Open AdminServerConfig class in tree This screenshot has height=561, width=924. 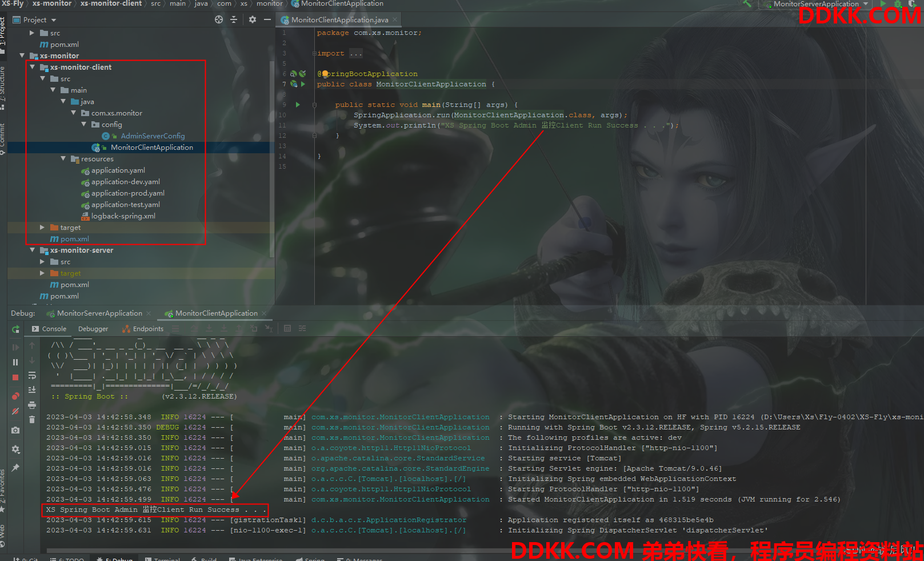[153, 136]
